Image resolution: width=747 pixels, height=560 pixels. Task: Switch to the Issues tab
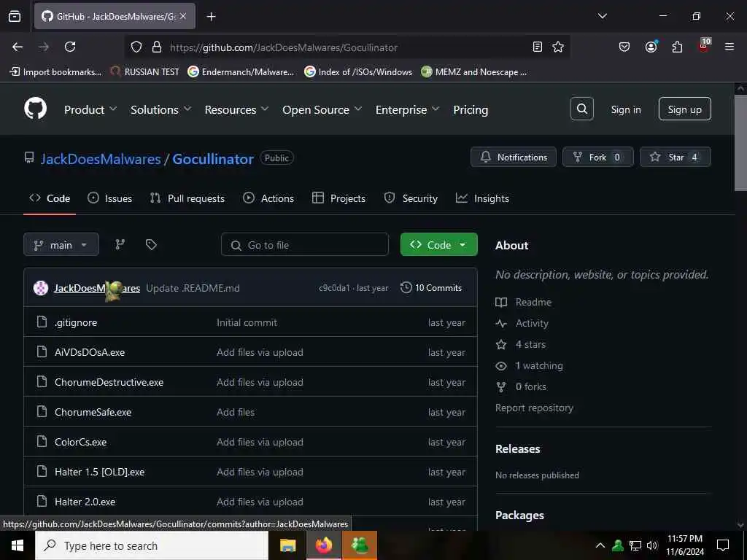[109, 198]
